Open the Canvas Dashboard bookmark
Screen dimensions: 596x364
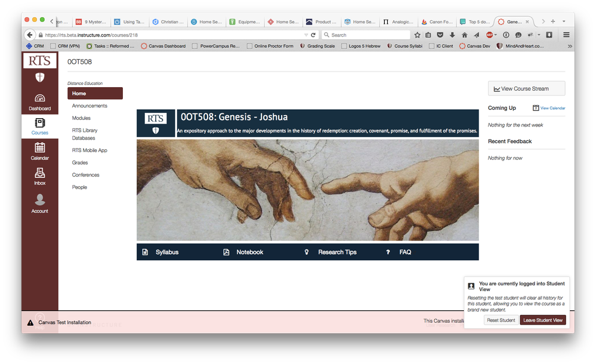(163, 46)
